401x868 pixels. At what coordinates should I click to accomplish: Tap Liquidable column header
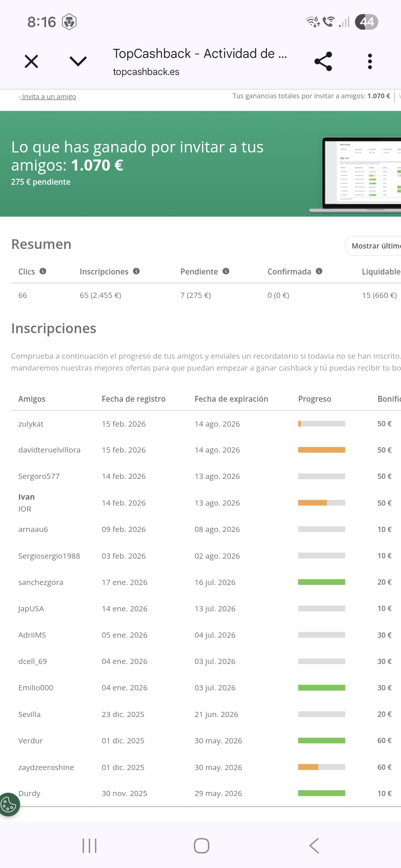pyautogui.click(x=381, y=272)
